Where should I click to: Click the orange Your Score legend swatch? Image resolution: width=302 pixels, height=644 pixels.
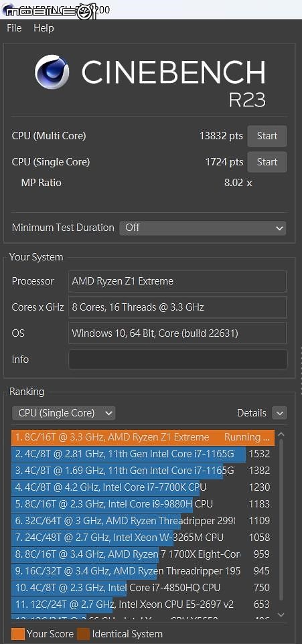click(x=18, y=634)
